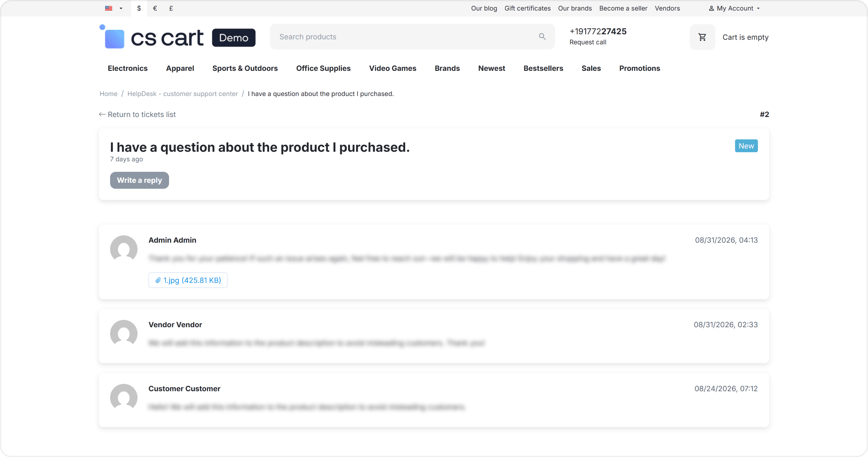Click the Demo badge

click(233, 37)
